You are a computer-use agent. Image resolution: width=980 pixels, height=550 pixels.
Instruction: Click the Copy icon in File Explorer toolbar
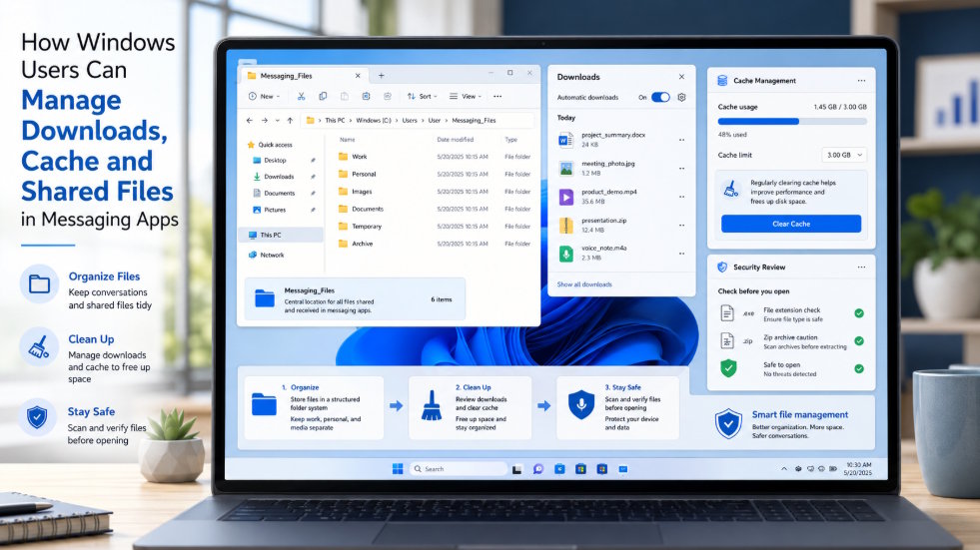[323, 96]
